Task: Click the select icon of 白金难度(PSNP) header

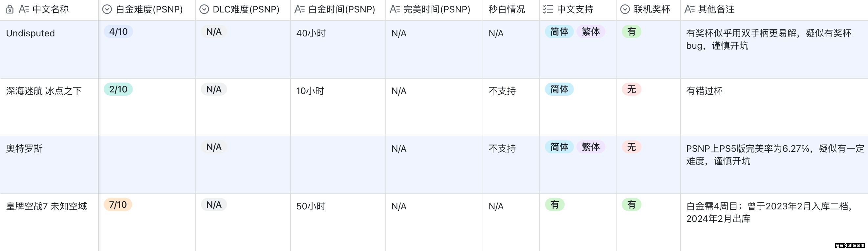Action: pos(107,10)
